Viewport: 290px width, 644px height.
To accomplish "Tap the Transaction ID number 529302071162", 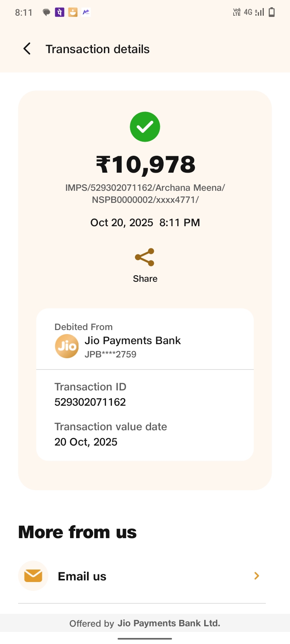I will coord(90,402).
